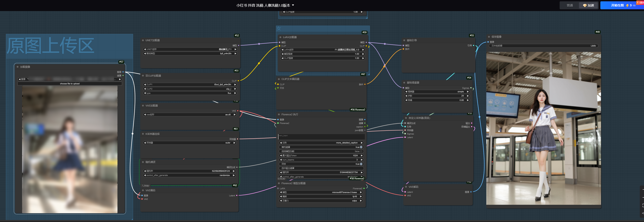The height and width of the screenshot is (222, 644).
Task: Click the CLIP output port of 双CLIP加载器
Action: 238,81
